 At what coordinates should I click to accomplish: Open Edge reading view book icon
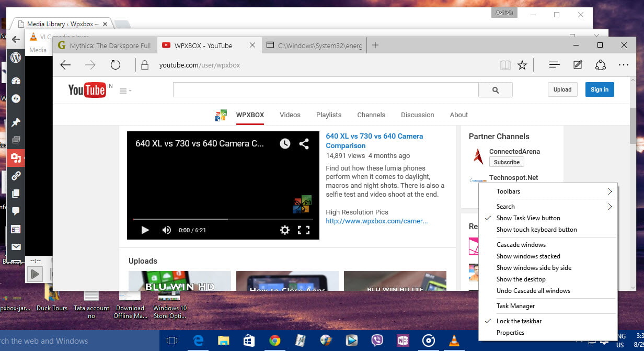point(505,65)
